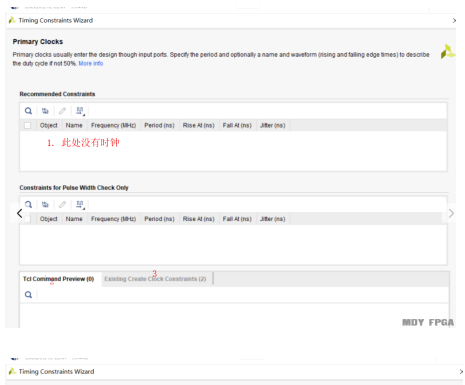
Task: Sort Recommended Constraints by Jitter (ns) column
Action: 273,125
